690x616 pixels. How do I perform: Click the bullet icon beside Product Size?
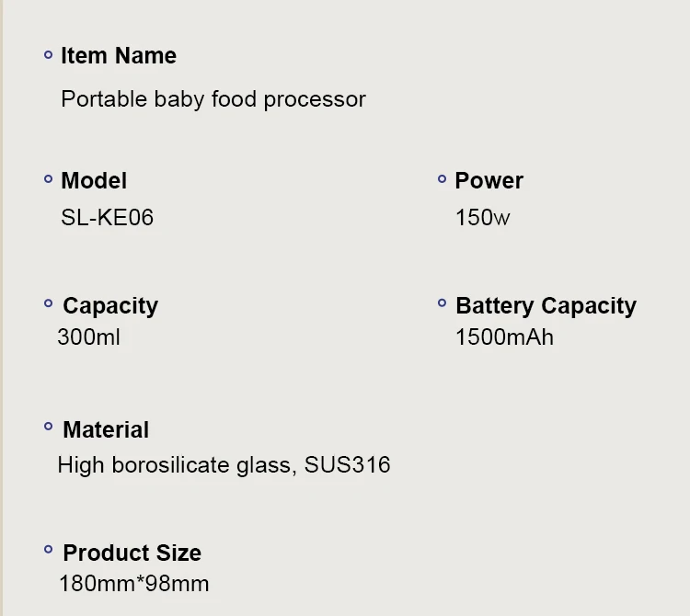49,549
